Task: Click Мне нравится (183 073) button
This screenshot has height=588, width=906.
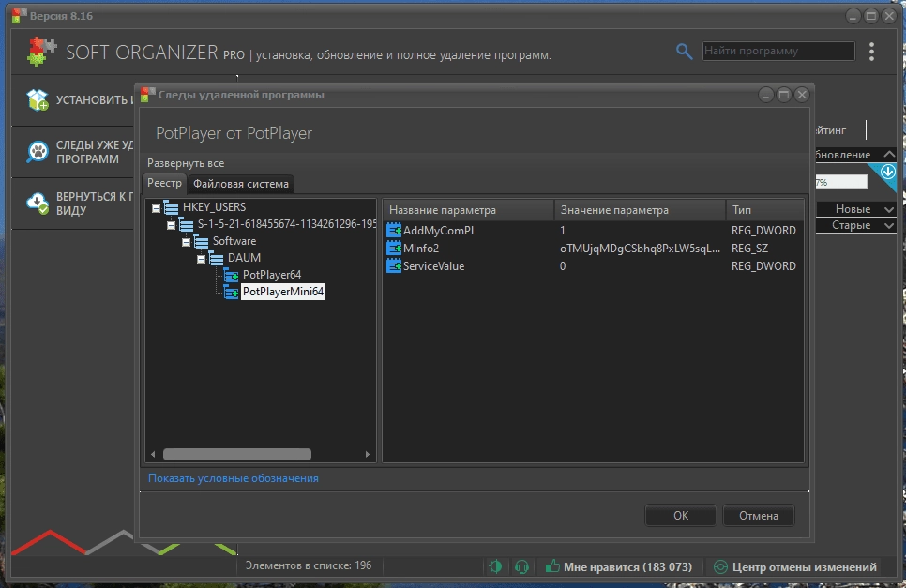Action: tap(619, 566)
